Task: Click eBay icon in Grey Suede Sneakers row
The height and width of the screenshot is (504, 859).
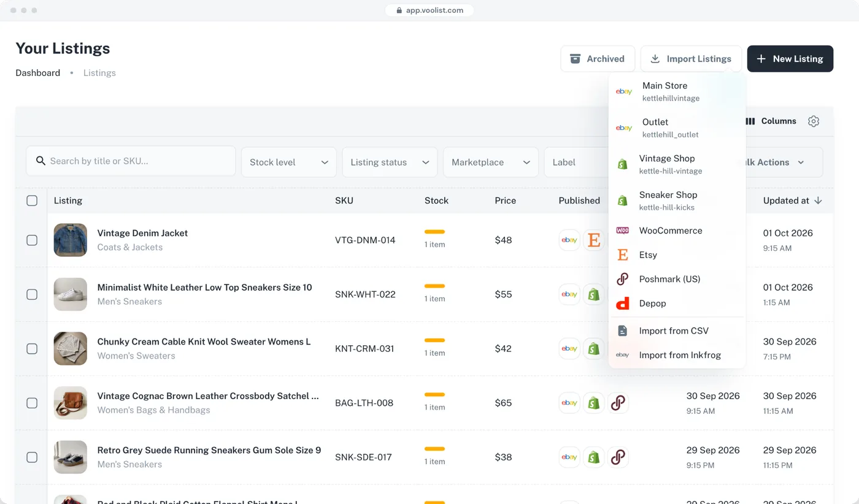Action: point(569,457)
